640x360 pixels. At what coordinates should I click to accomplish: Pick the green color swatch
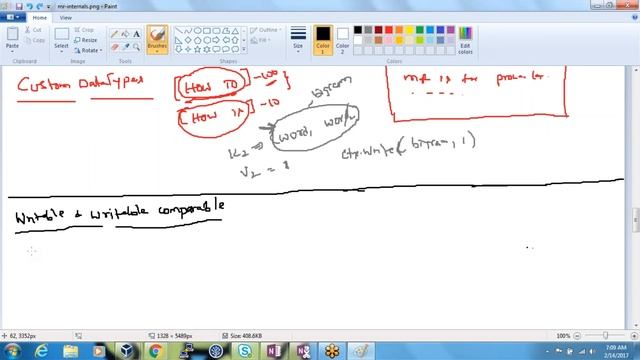click(x=420, y=30)
